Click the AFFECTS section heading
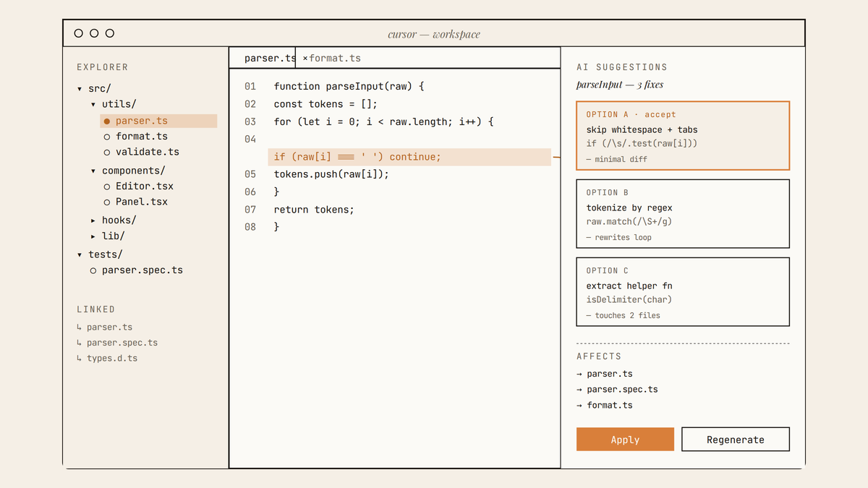The width and height of the screenshot is (868, 488). [x=599, y=356]
